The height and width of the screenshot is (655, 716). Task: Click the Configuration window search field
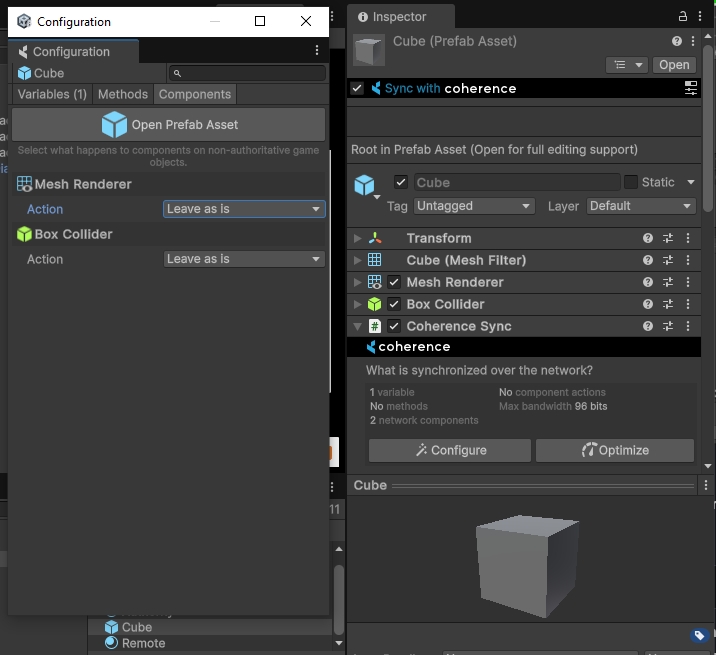(x=248, y=73)
